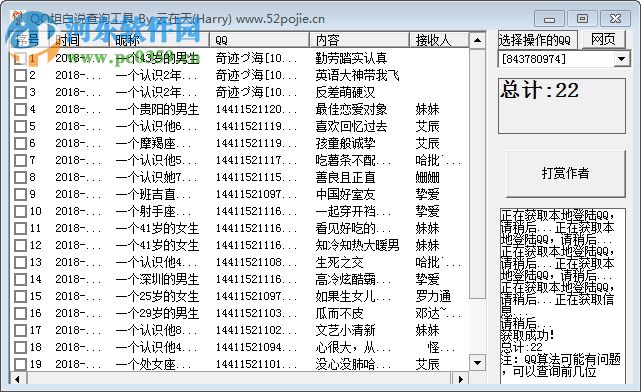Viewport: 641px width, 392px height.
Task: Select nickname 一个29岁的男生
Action: [x=157, y=313]
